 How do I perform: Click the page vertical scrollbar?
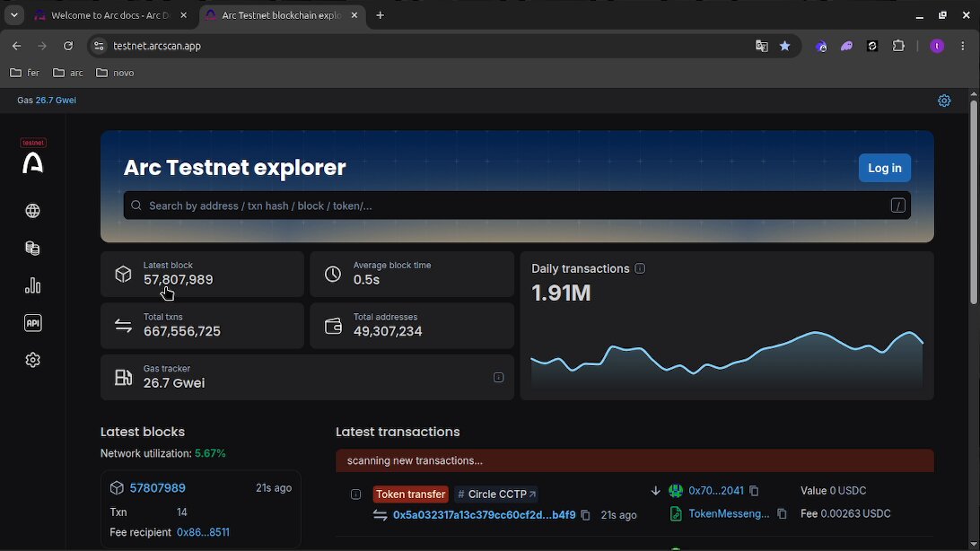tap(973, 203)
